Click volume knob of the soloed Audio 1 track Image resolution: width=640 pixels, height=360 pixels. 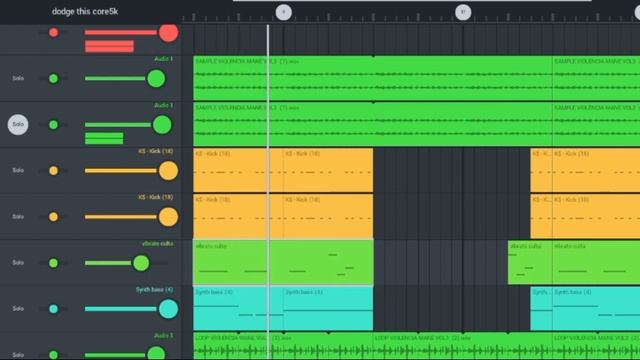[x=162, y=124]
